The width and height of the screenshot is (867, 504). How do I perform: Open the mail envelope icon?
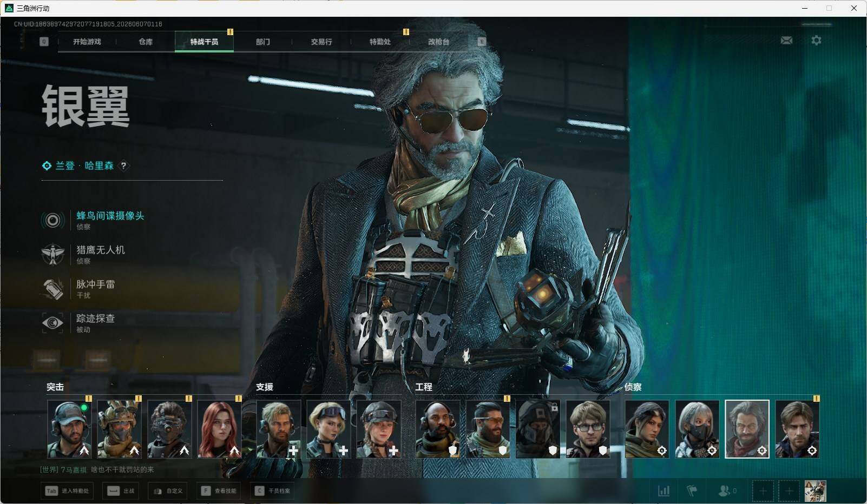point(787,40)
